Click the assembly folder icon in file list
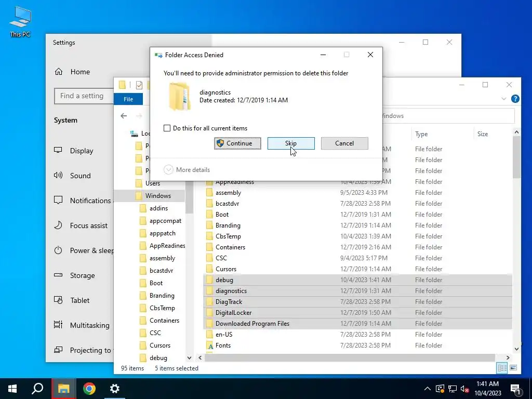Screen dimensions: 532x399 [210, 193]
